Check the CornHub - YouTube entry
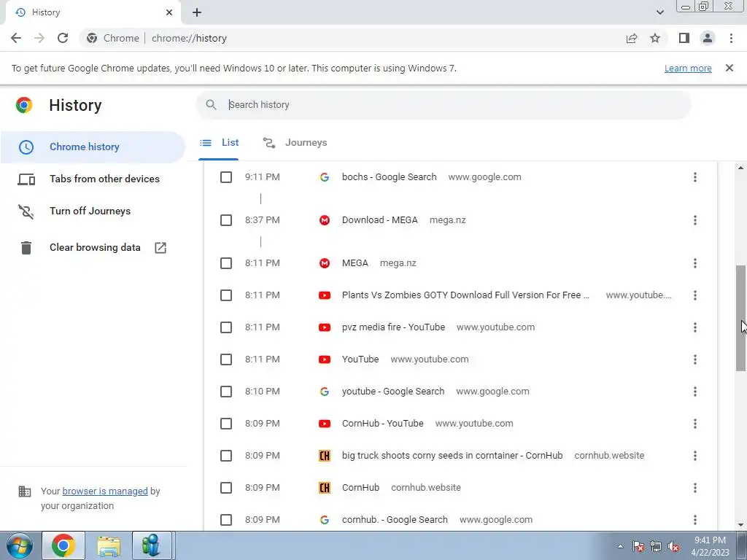 [x=226, y=424]
